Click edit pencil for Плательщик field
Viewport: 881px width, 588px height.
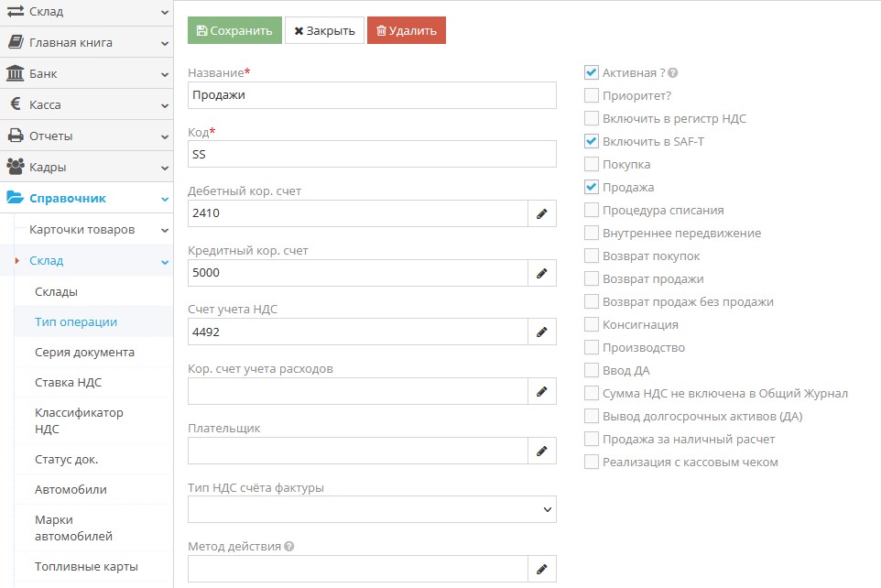click(x=542, y=451)
